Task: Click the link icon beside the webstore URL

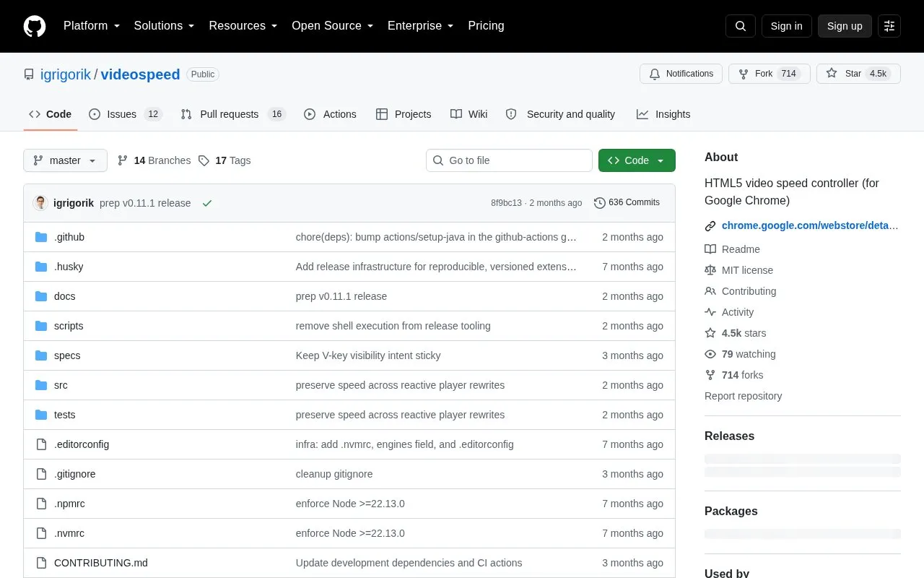Action: (x=710, y=226)
